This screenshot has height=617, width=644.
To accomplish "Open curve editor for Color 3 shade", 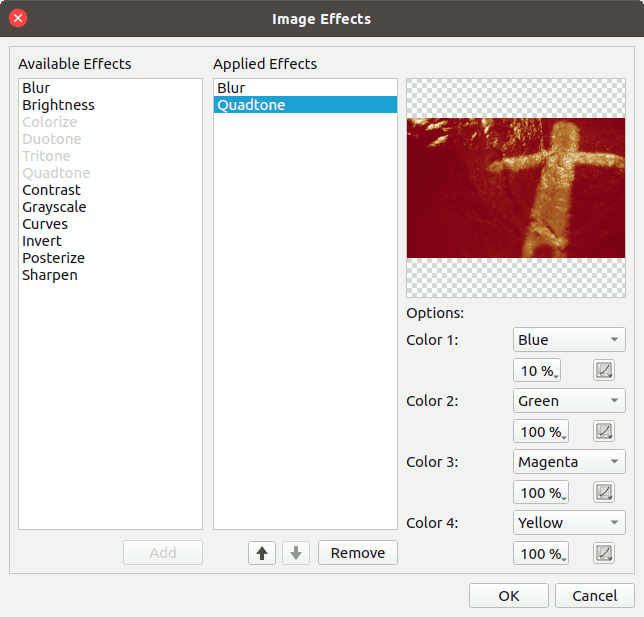I will [604, 493].
